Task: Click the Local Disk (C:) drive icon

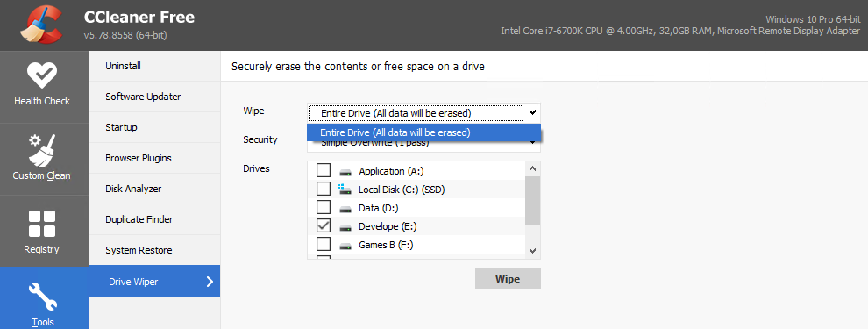Action: [345, 190]
